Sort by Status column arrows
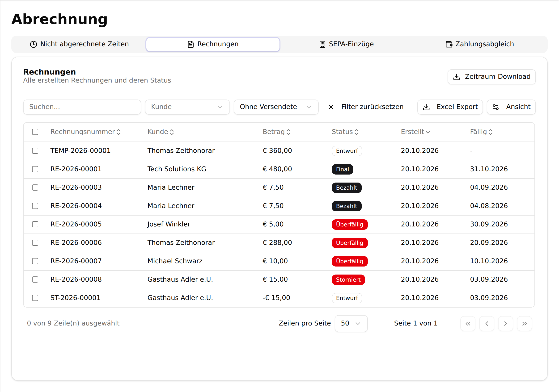 (356, 132)
